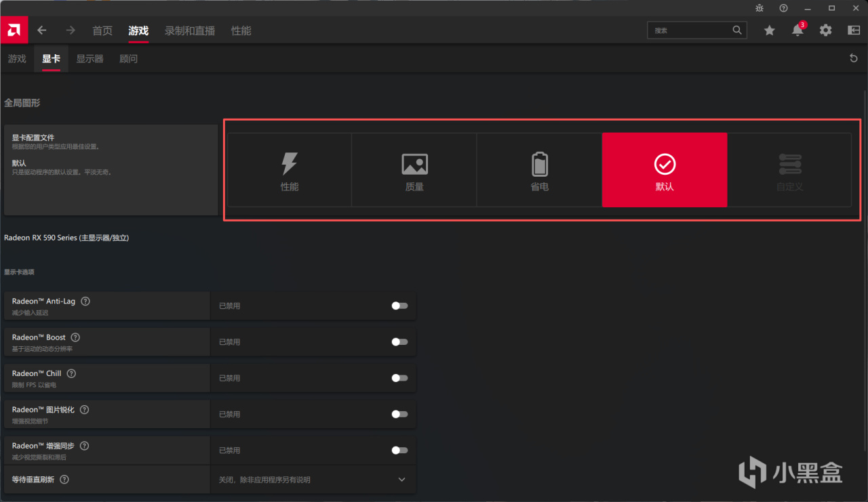Image resolution: width=868 pixels, height=502 pixels.
Task: Turn on Radeon Boost
Action: coord(399,342)
